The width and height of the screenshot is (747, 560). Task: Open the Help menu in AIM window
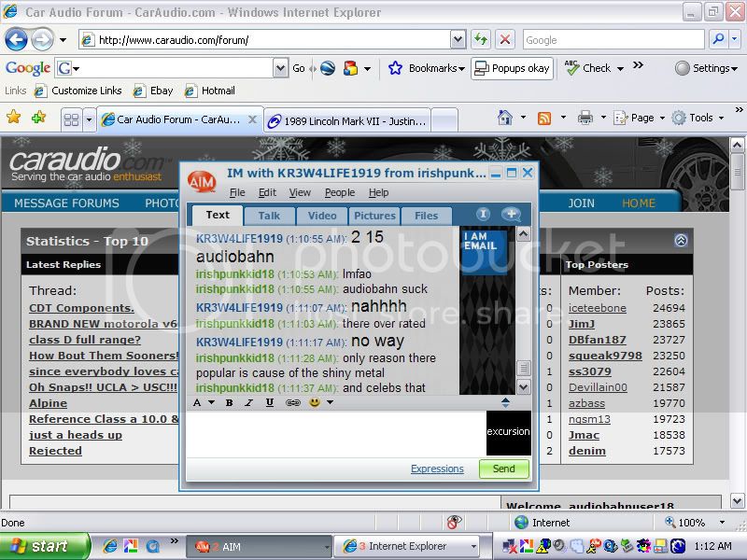[378, 192]
